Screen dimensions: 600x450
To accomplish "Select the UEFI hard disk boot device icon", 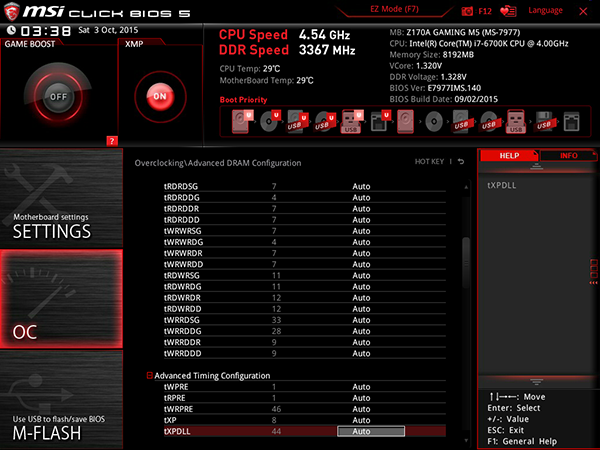I will [242, 121].
